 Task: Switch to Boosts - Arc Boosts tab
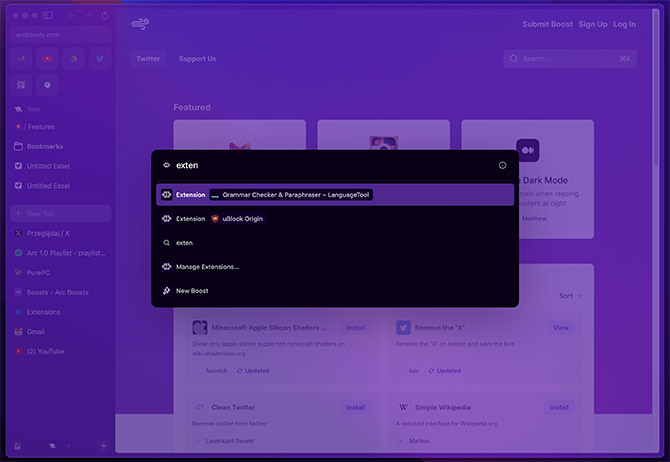(61, 292)
